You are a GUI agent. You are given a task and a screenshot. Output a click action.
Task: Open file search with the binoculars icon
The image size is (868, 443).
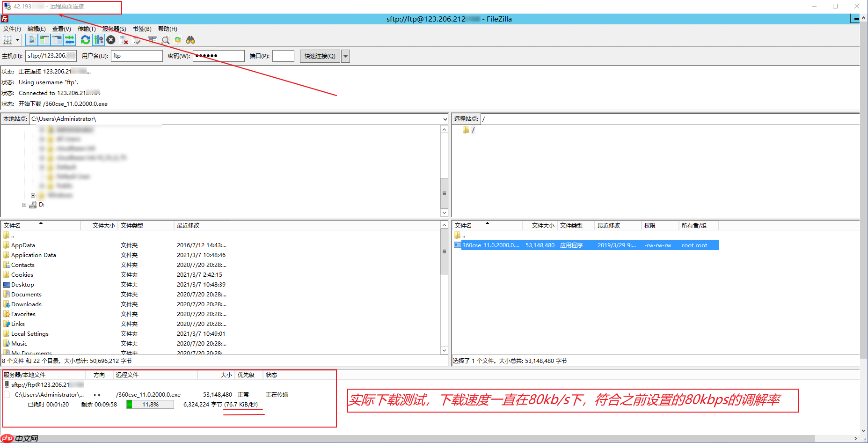190,40
